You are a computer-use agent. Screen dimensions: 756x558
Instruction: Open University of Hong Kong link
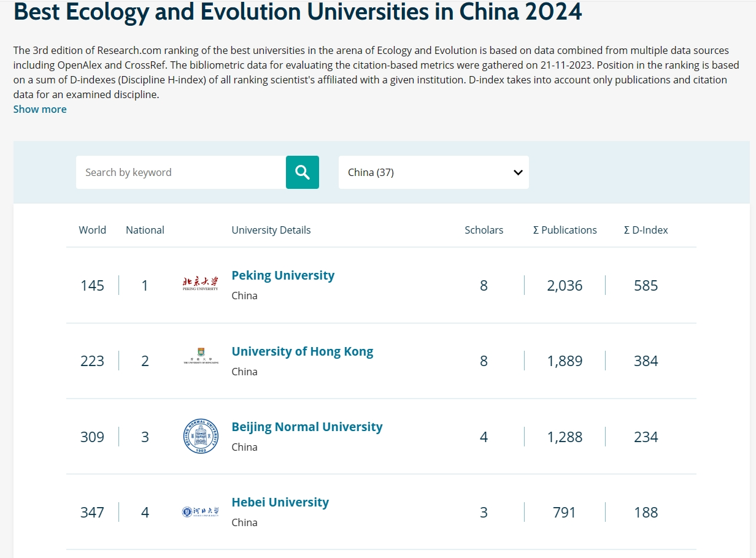pyautogui.click(x=302, y=351)
